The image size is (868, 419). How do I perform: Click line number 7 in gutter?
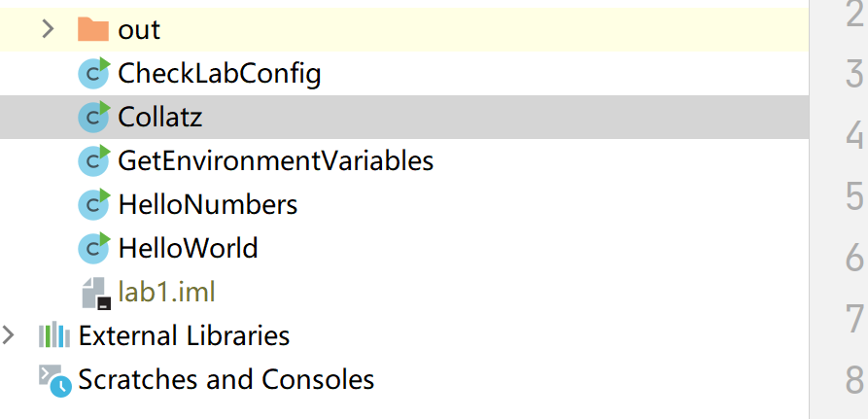click(854, 318)
